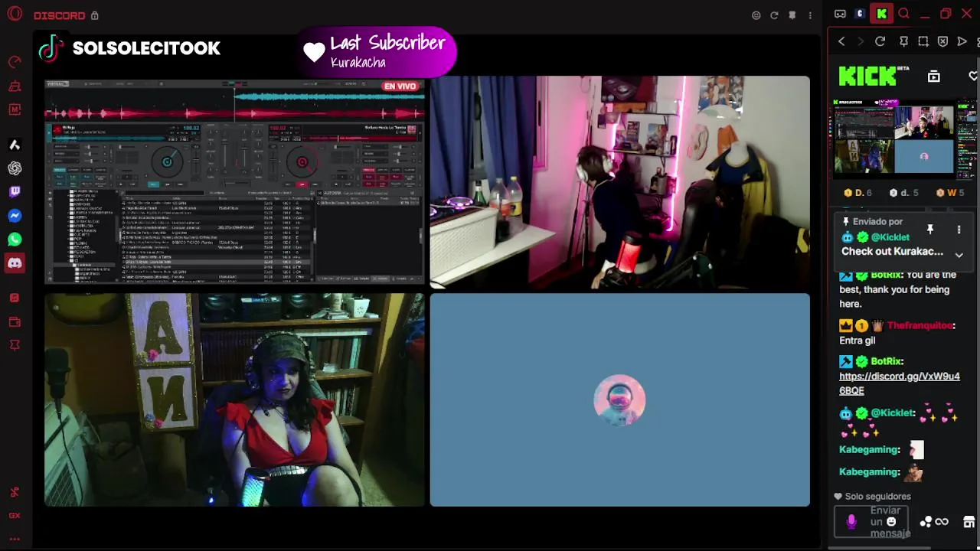This screenshot has width=980, height=551.
Task: Click the blue C extension icon
Action: tap(860, 14)
